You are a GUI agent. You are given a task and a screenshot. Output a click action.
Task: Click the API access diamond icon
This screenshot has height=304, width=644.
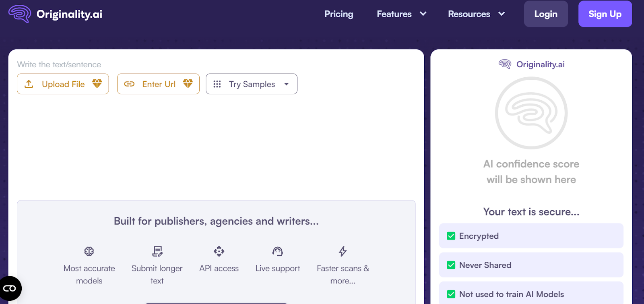point(219,251)
